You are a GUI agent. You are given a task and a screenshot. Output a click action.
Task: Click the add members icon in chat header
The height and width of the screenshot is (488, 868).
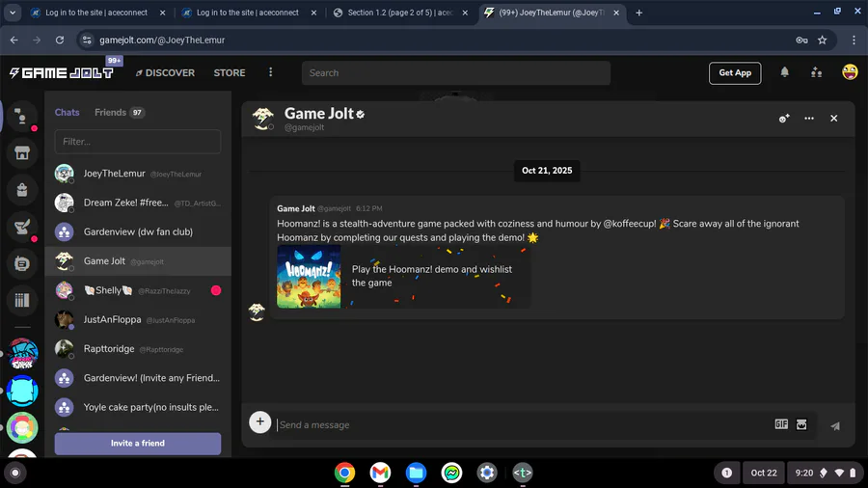point(784,119)
